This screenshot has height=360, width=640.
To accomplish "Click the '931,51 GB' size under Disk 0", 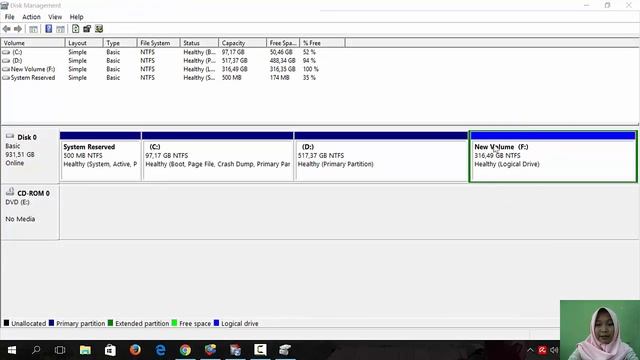I will (x=20, y=155).
